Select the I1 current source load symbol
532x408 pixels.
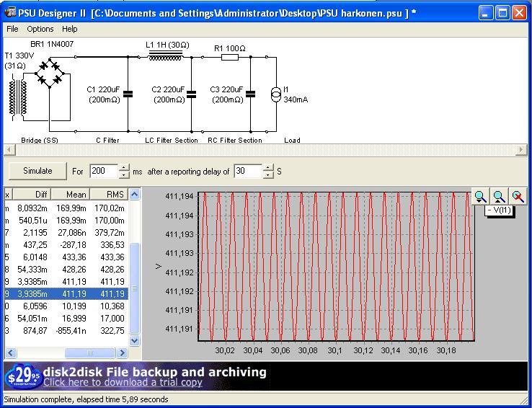point(275,94)
